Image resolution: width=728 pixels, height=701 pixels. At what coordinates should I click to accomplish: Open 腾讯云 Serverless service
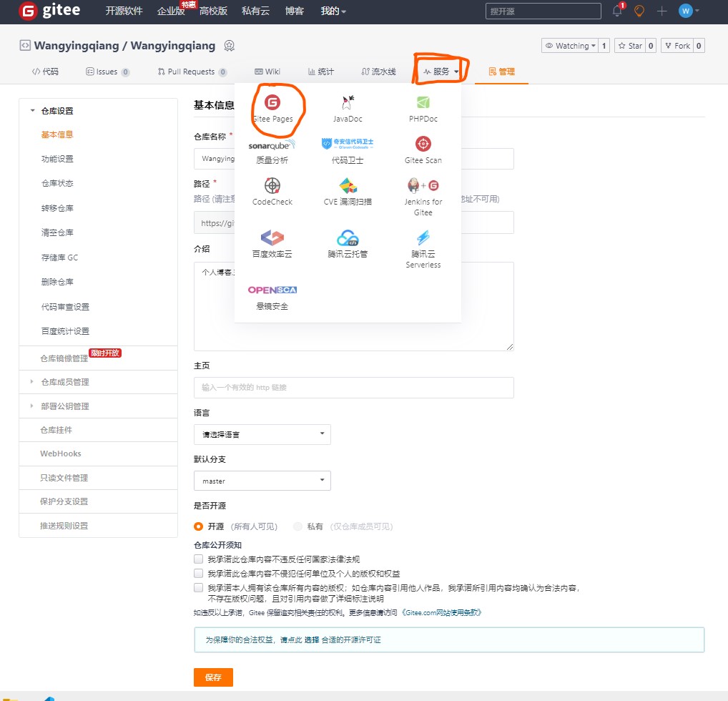coord(423,247)
